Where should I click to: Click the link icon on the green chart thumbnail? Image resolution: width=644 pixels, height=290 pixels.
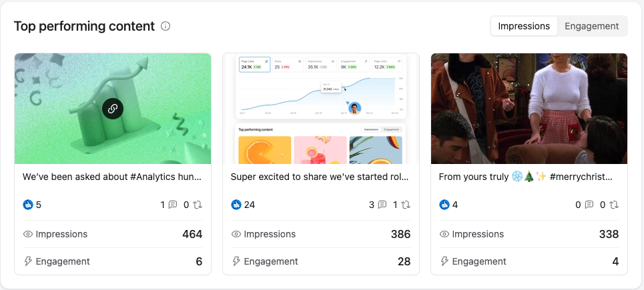(x=113, y=109)
